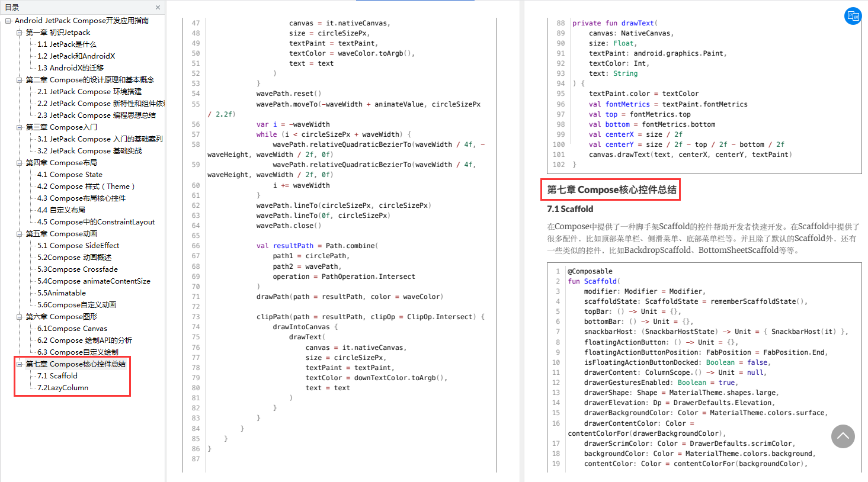Click code line 88 private fun drawText
This screenshot has height=482, width=868.
[615, 23]
